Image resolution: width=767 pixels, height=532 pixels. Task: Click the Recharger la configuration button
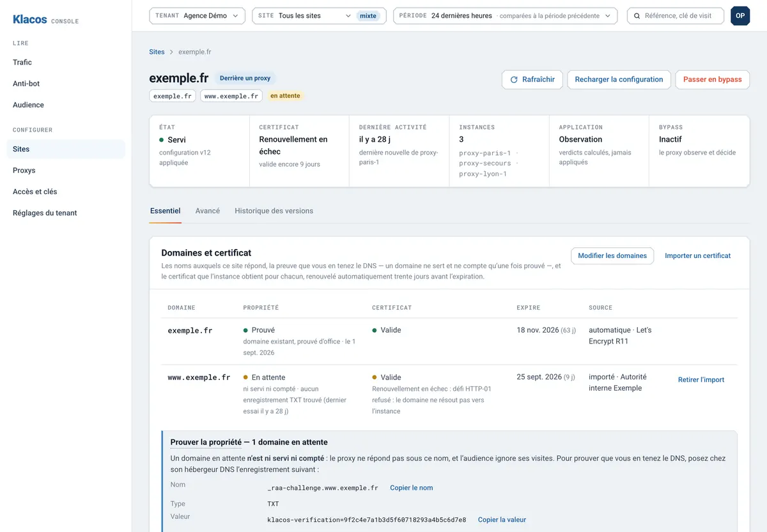tap(619, 80)
